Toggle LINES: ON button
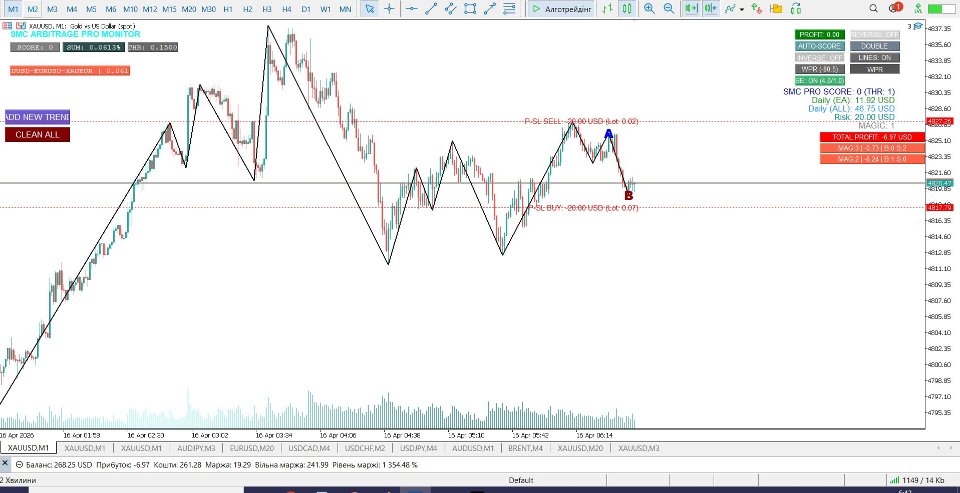The height and width of the screenshot is (493, 960). (x=874, y=58)
